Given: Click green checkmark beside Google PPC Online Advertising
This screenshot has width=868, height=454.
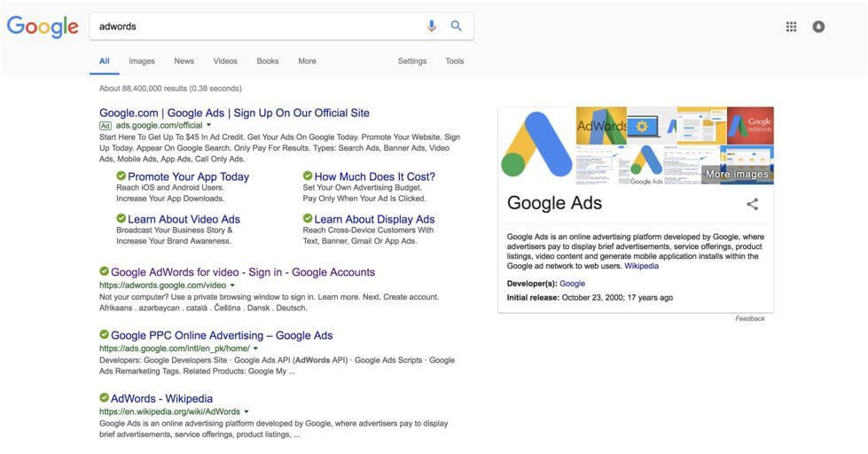Looking at the screenshot, I should pyautogui.click(x=104, y=334).
